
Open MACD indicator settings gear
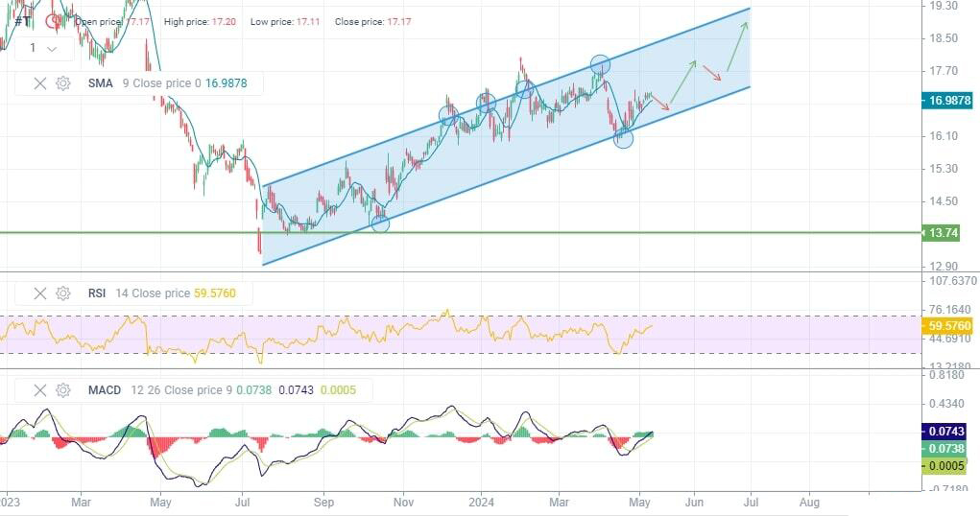63,390
